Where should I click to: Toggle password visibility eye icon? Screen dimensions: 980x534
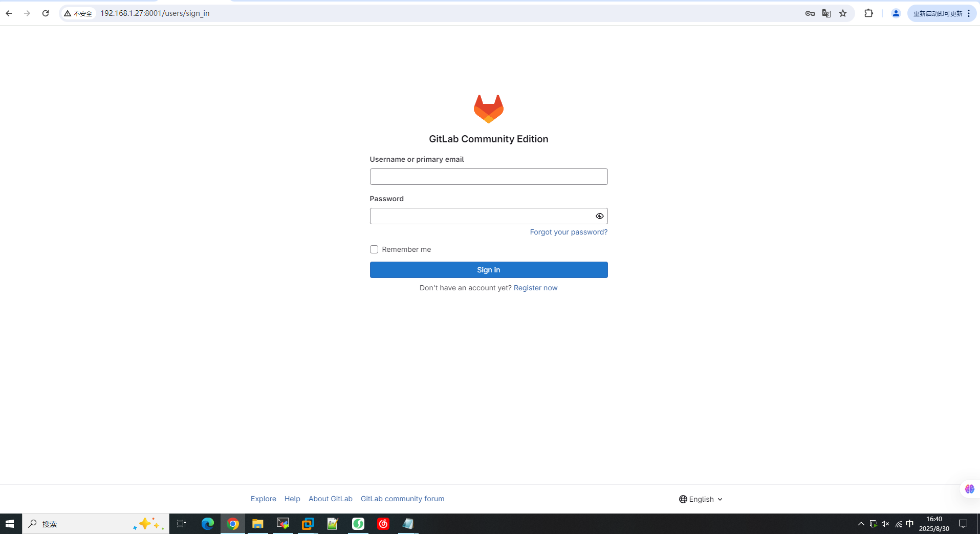599,216
